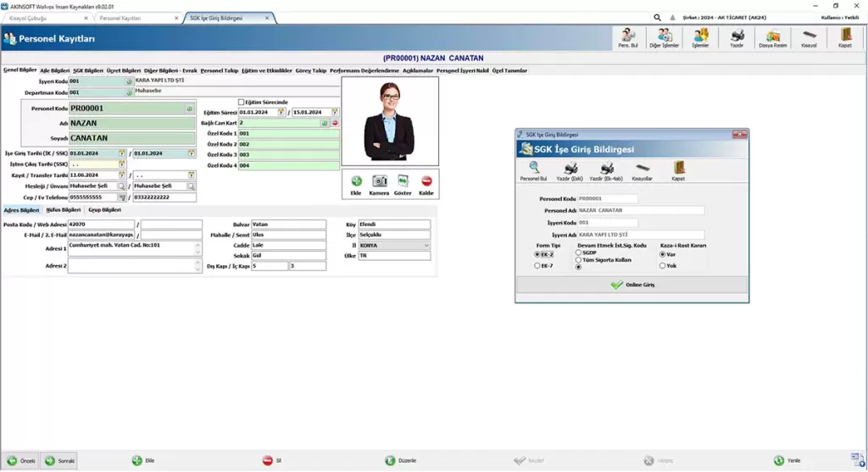Click Online Giriş button in SGK dialog

[632, 285]
